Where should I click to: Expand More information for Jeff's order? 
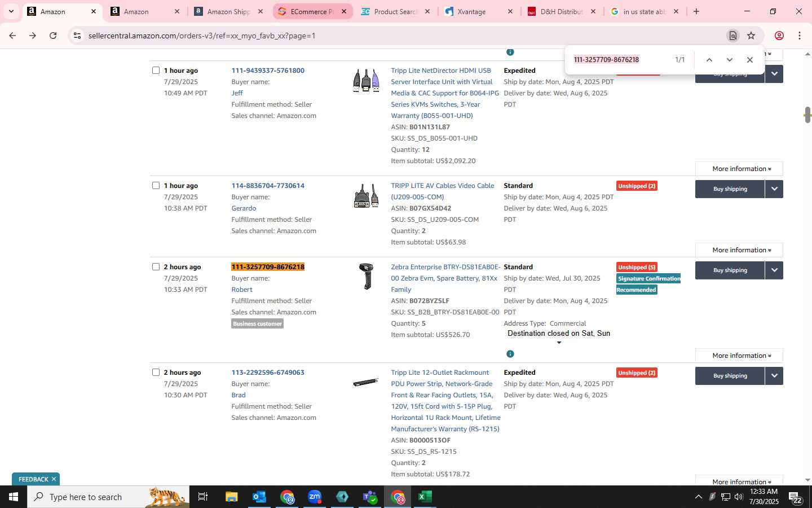point(739,169)
